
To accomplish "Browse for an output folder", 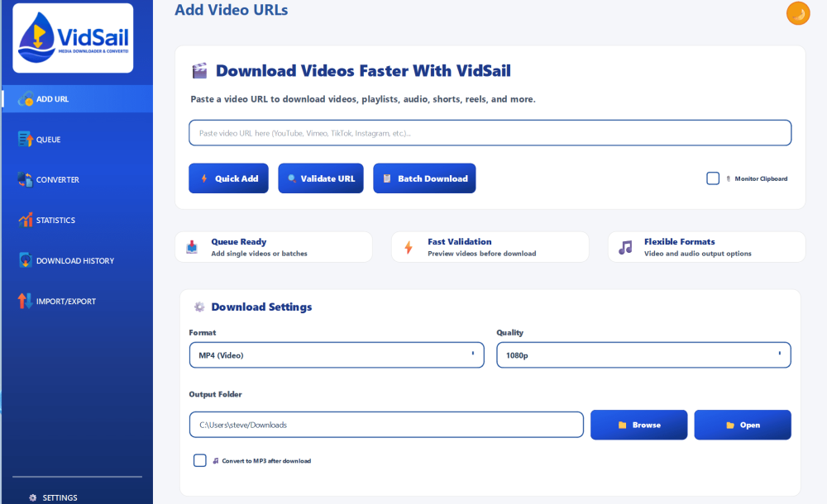I will click(x=638, y=425).
